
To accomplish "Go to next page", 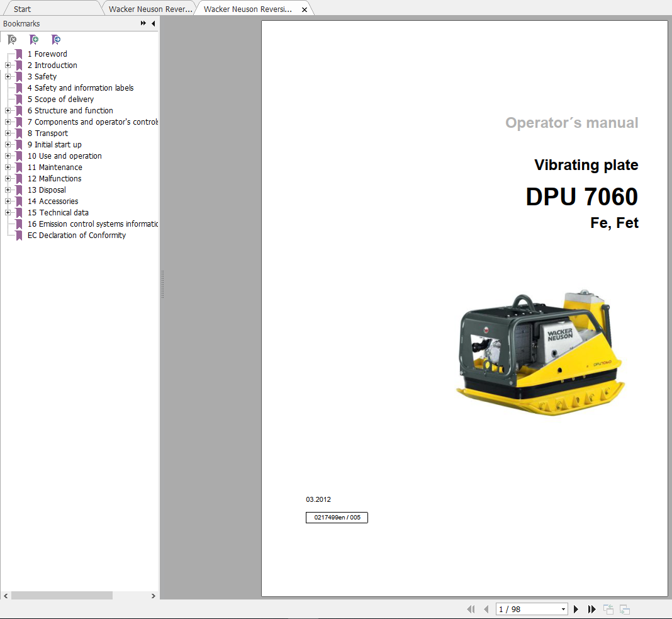I will (576, 609).
